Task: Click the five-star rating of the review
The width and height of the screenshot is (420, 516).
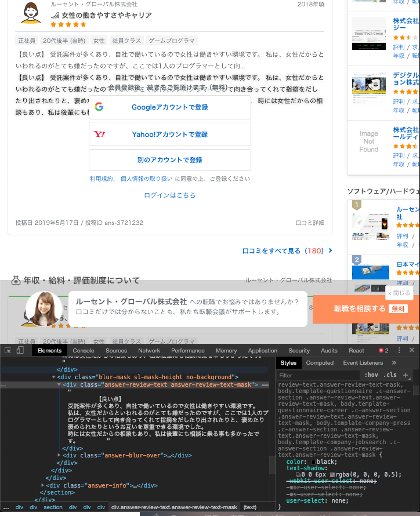Action: [68, 24]
